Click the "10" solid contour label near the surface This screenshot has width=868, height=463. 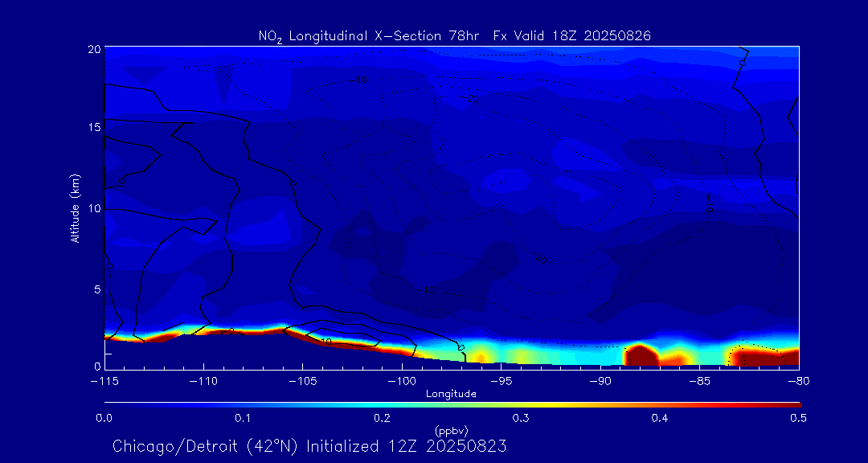(x=326, y=342)
